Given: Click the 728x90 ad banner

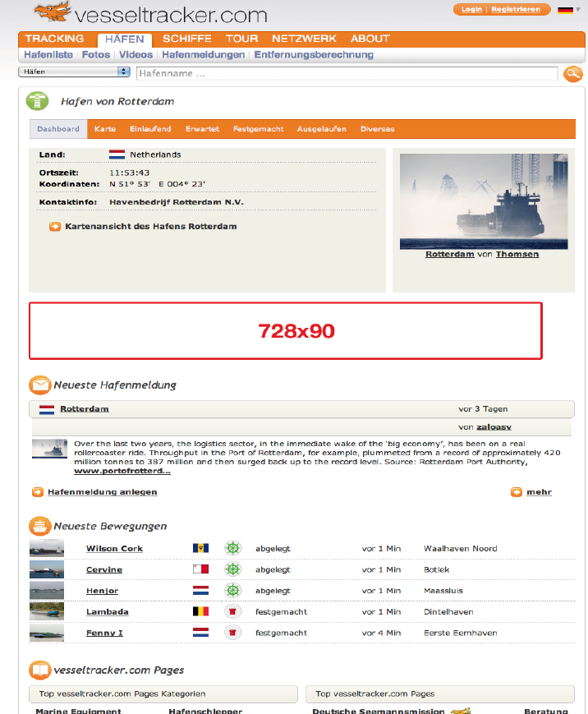Looking at the screenshot, I should (286, 331).
